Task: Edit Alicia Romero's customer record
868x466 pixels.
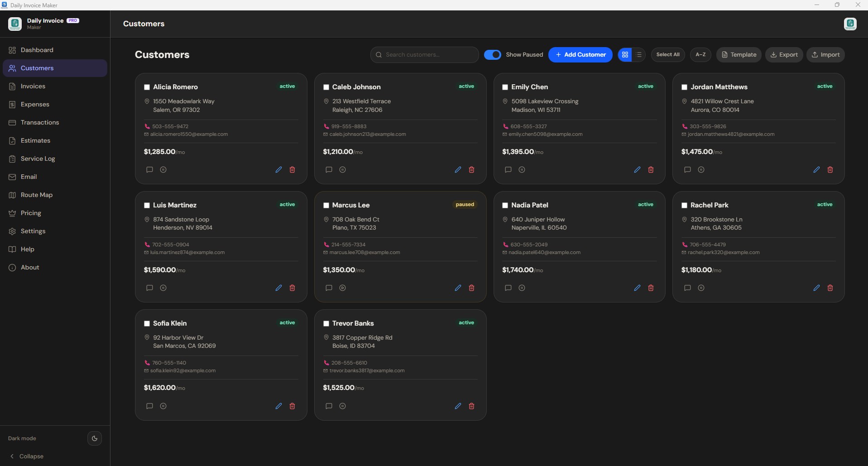Action: point(278,170)
